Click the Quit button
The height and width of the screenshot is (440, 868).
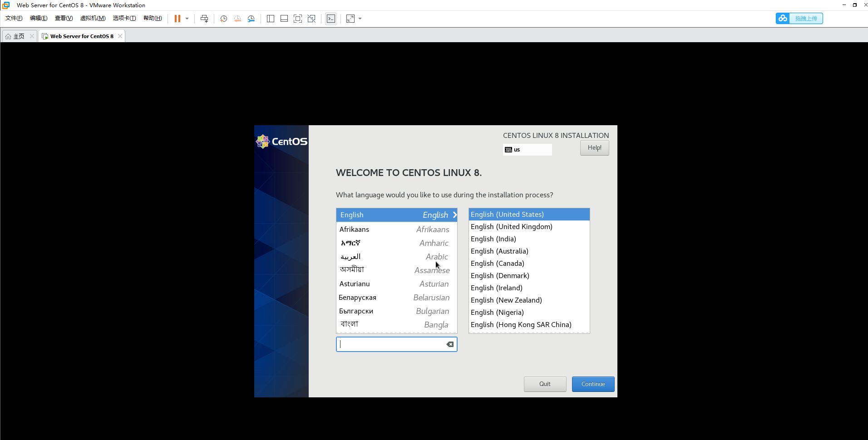[x=545, y=384]
